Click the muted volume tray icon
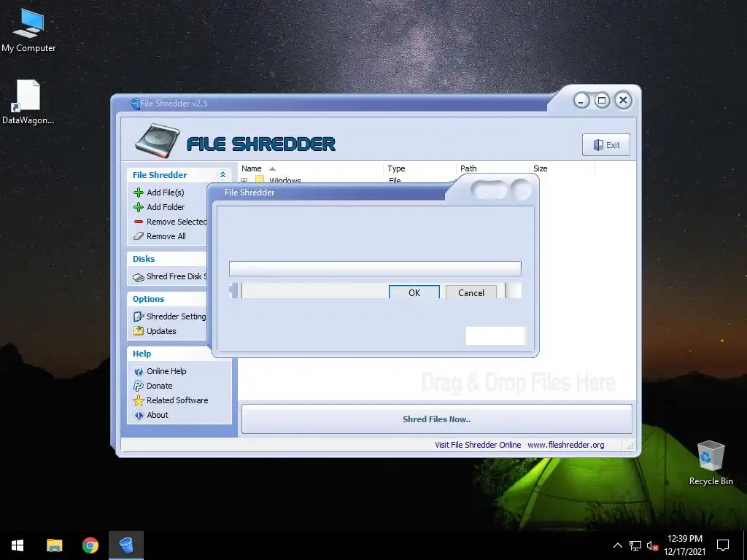The image size is (747, 560). tap(652, 545)
